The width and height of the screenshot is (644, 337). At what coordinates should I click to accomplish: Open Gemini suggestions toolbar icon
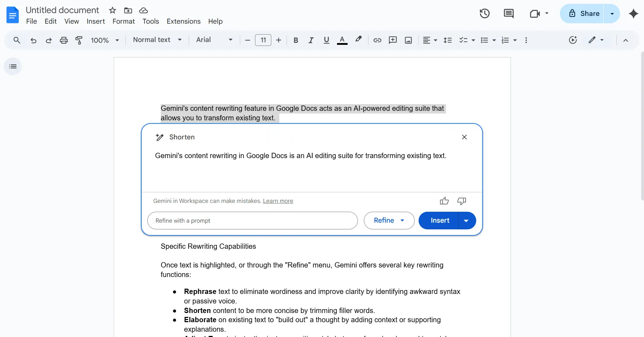[573, 40]
